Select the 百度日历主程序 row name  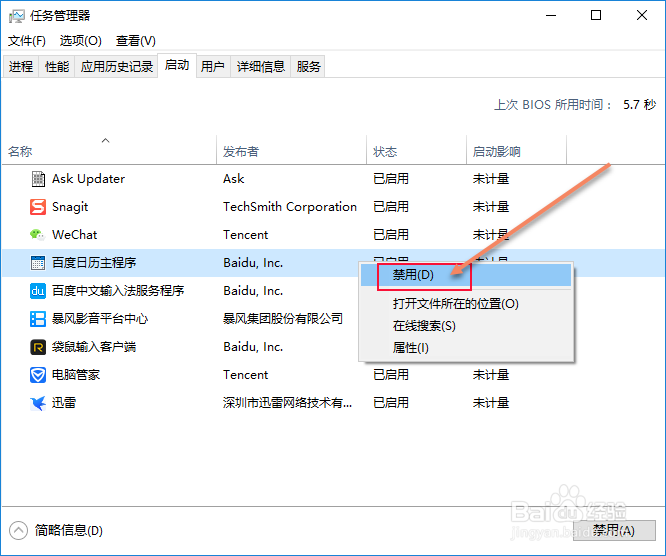tap(94, 263)
